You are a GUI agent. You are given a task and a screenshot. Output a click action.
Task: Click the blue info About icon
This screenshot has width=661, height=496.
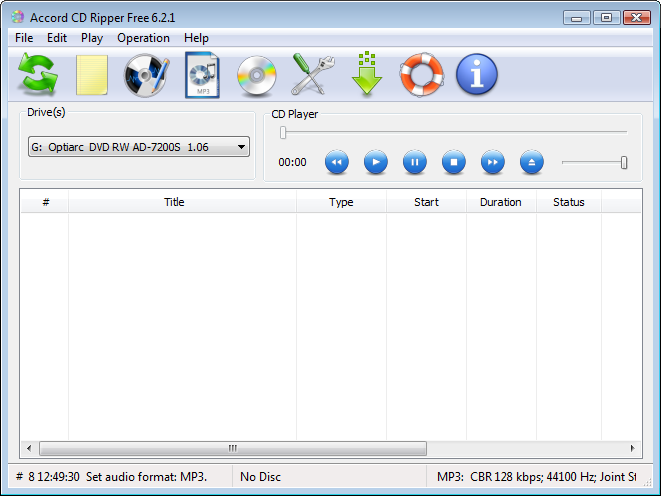(x=477, y=74)
